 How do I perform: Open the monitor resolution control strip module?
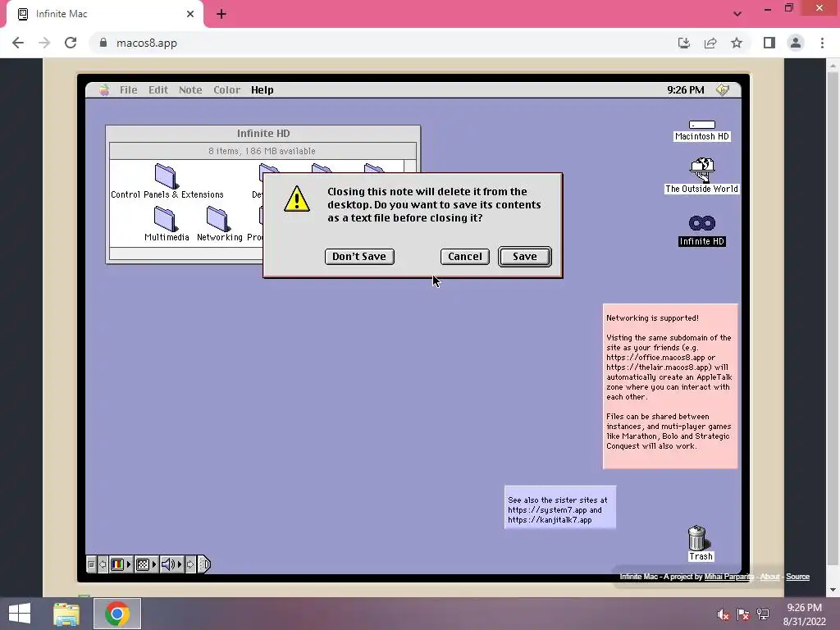click(146, 564)
